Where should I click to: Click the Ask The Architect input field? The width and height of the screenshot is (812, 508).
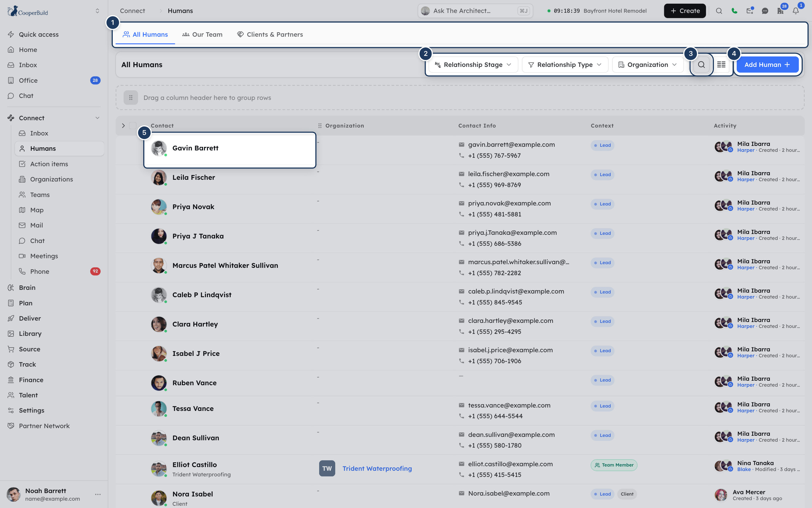(x=475, y=11)
